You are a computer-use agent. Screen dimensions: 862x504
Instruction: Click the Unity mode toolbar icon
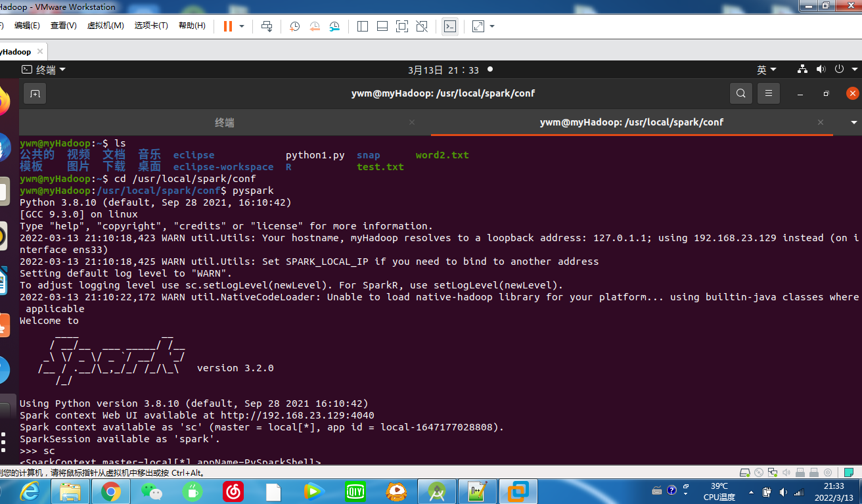[422, 26]
